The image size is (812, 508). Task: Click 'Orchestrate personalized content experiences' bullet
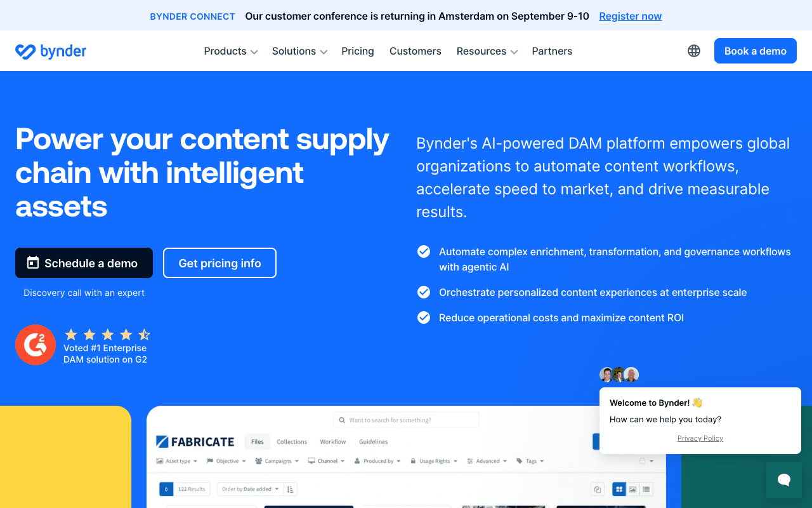pos(593,292)
